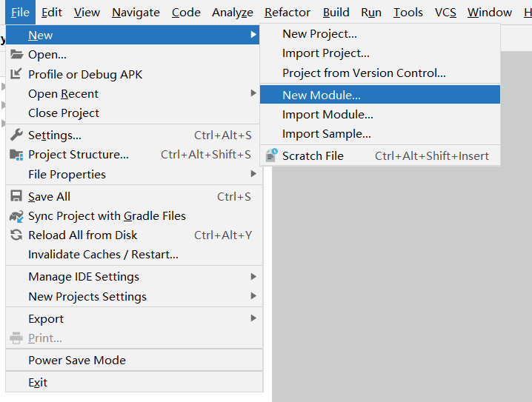Select Import Module... in the submenu
This screenshot has height=402, width=532.
click(x=380, y=115)
